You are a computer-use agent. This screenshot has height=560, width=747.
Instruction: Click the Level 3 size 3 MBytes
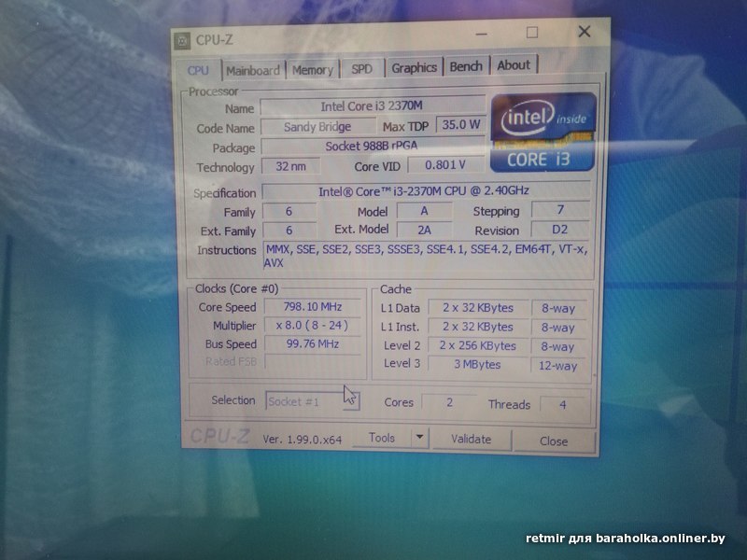pos(477,364)
